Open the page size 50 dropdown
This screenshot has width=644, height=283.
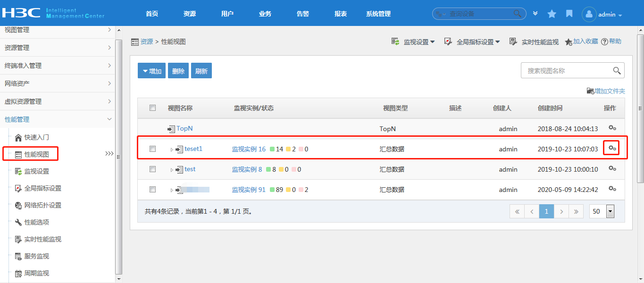pos(611,211)
